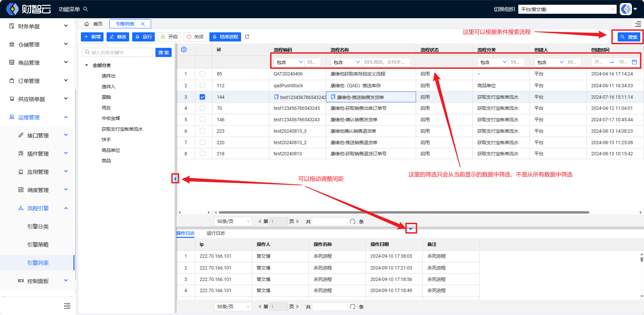Select the checkbox for row id 112
This screenshot has width=644, height=315.
(202, 86)
